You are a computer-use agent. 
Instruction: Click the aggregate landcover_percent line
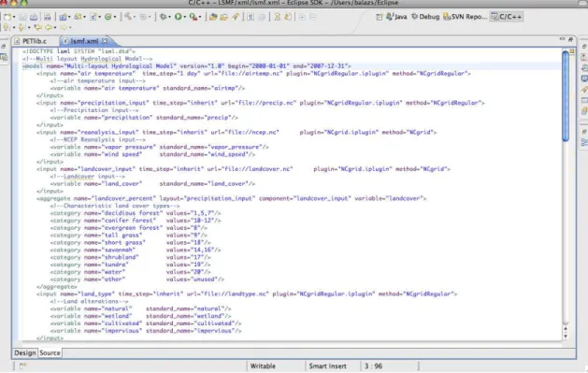[232, 198]
